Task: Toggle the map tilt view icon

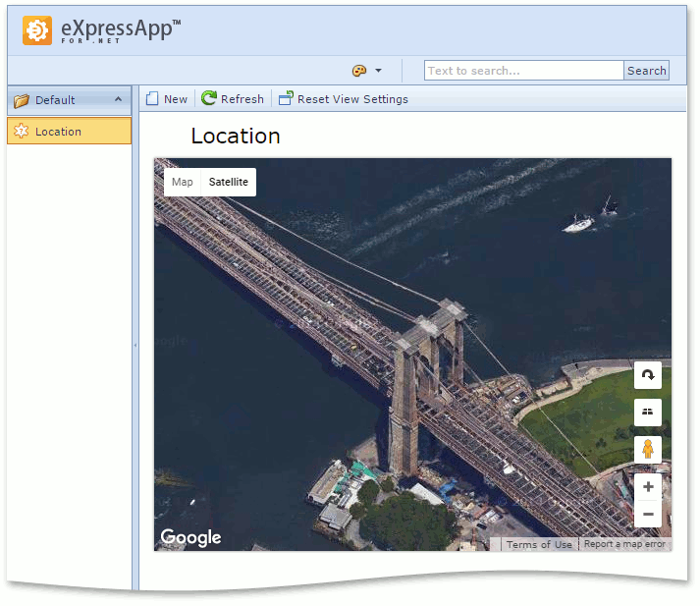Action: (648, 412)
